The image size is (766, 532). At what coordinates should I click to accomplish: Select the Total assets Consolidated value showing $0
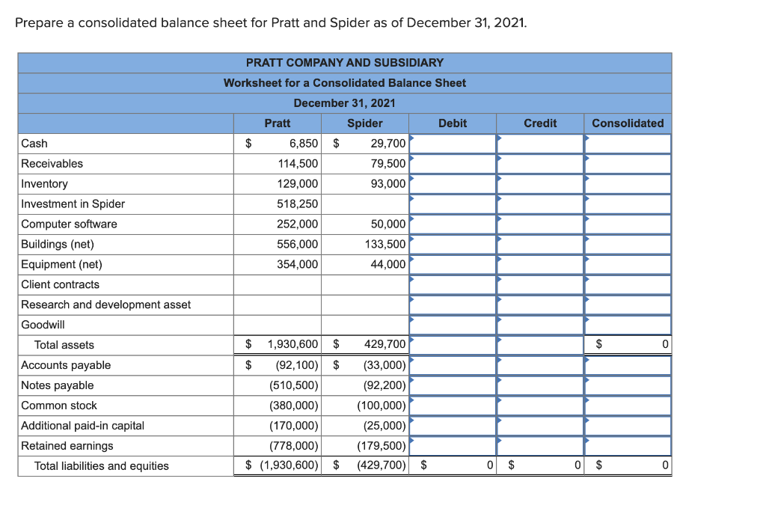[627, 344]
